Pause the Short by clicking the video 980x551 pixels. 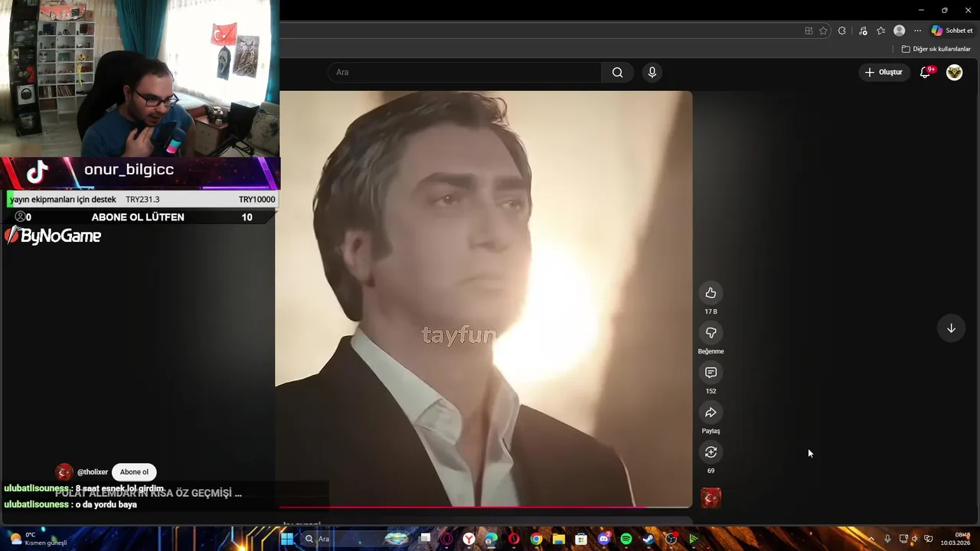(x=485, y=298)
